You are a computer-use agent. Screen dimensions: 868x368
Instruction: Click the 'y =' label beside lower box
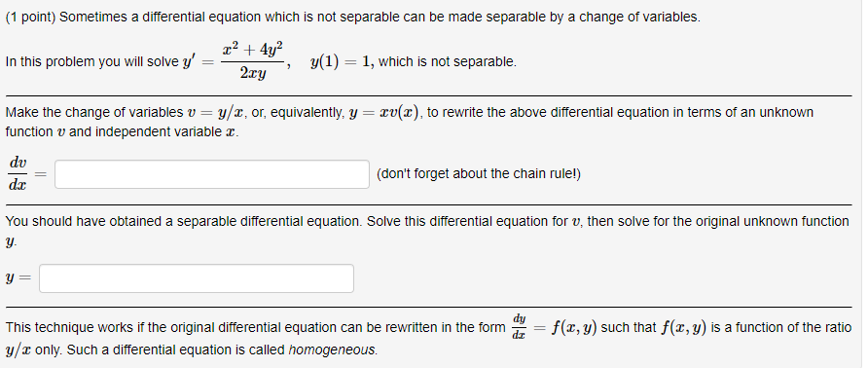(17, 279)
